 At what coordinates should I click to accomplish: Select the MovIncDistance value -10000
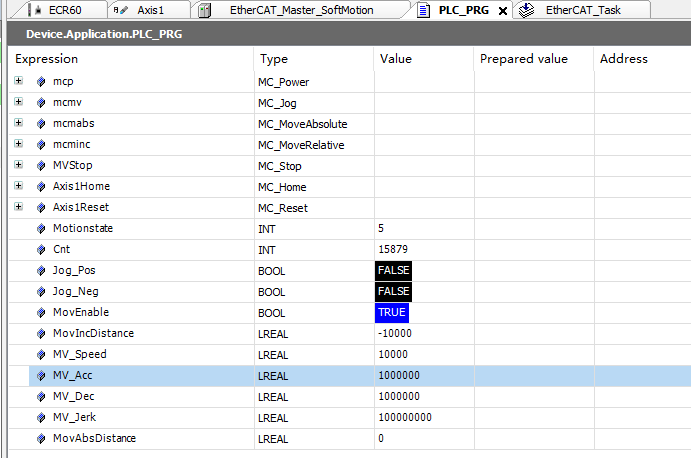[395, 334]
